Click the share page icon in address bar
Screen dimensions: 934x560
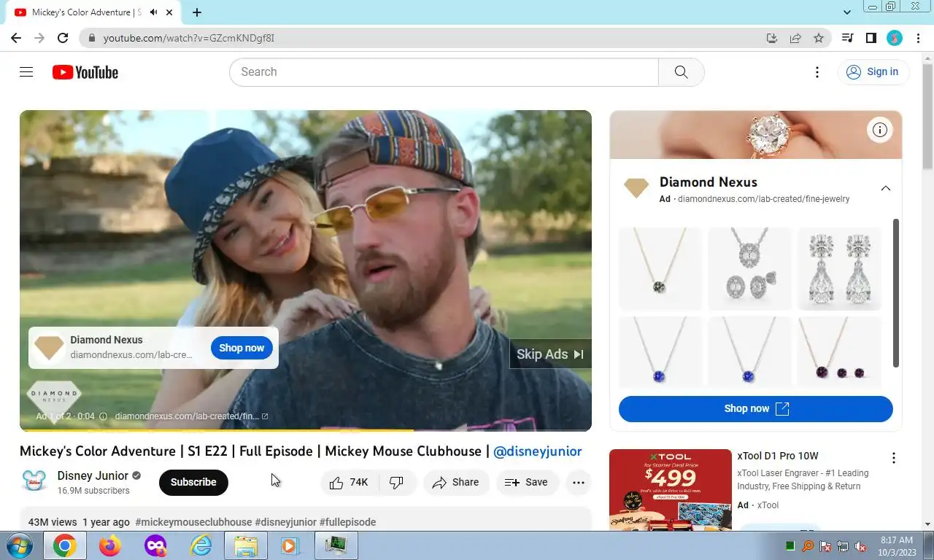click(795, 38)
